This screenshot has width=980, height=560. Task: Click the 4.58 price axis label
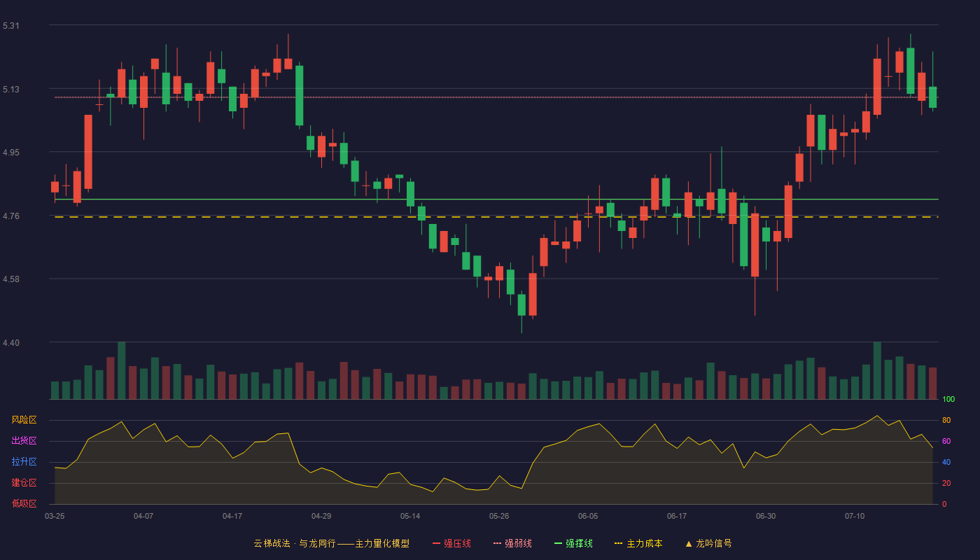pyautogui.click(x=11, y=279)
